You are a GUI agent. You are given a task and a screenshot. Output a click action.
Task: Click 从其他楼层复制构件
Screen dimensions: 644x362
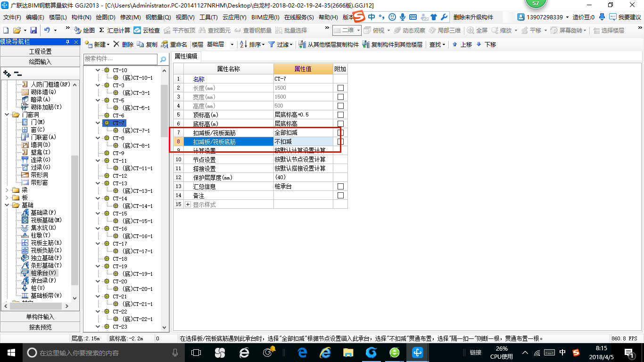tap(329, 44)
